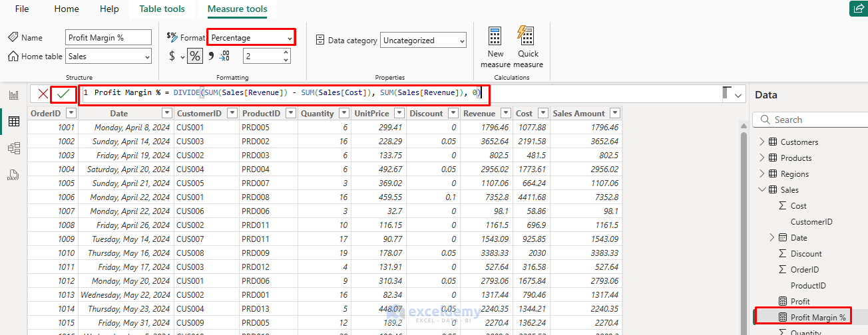Click the decimal places value field
The width and height of the screenshot is (868, 335).
[x=263, y=56]
